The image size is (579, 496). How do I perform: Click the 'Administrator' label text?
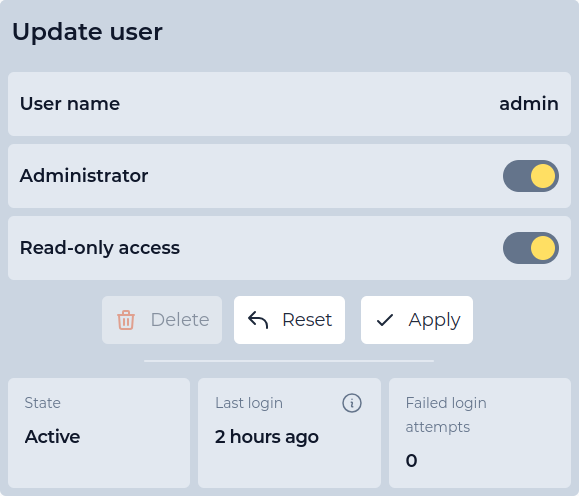coord(84,176)
